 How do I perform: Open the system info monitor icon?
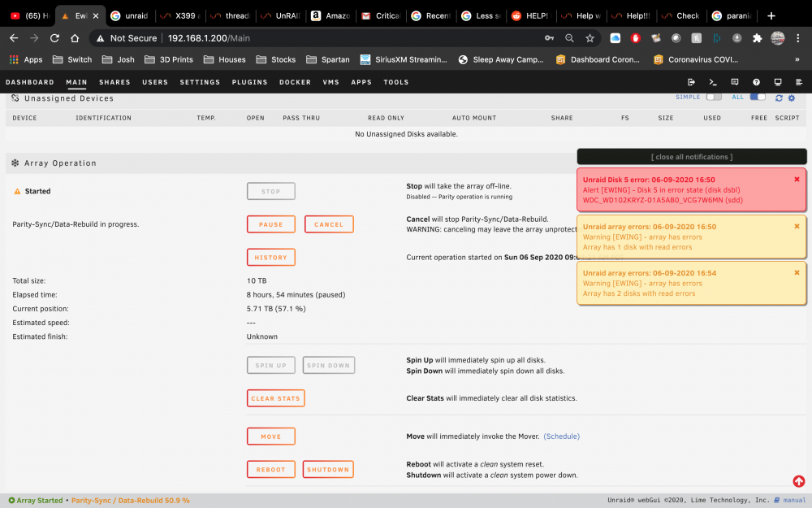point(778,82)
